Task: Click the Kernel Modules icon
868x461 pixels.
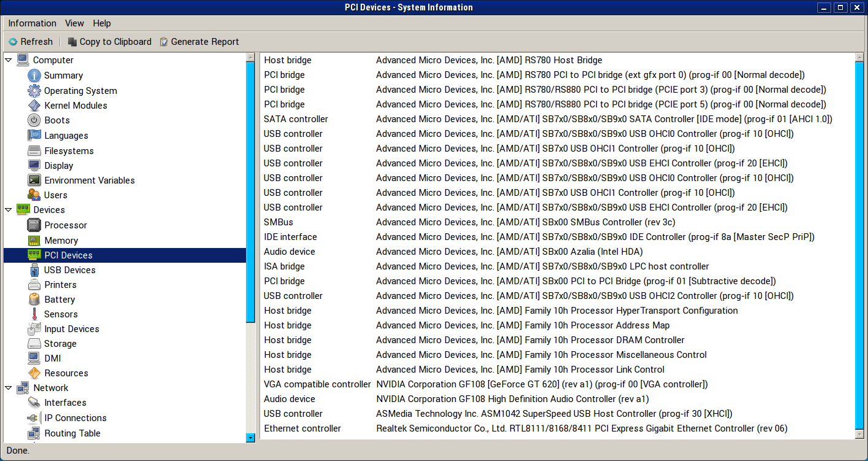Action: [x=34, y=106]
